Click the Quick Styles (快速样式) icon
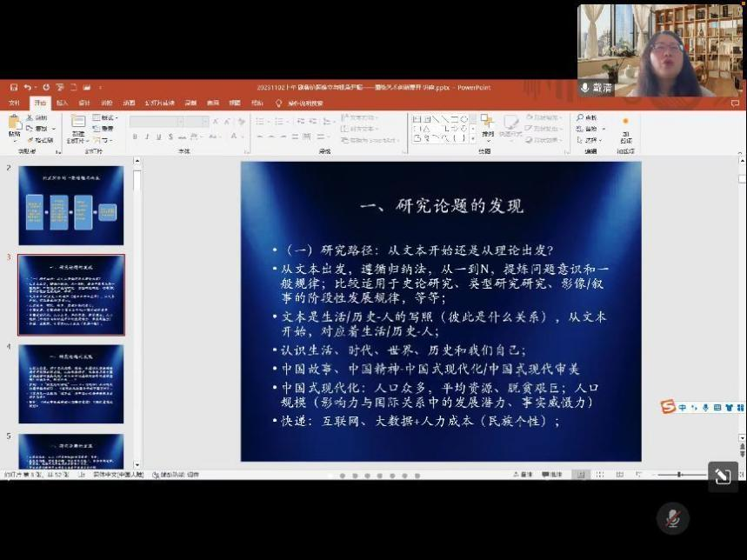Screen dimensions: 747x560 [514, 130]
